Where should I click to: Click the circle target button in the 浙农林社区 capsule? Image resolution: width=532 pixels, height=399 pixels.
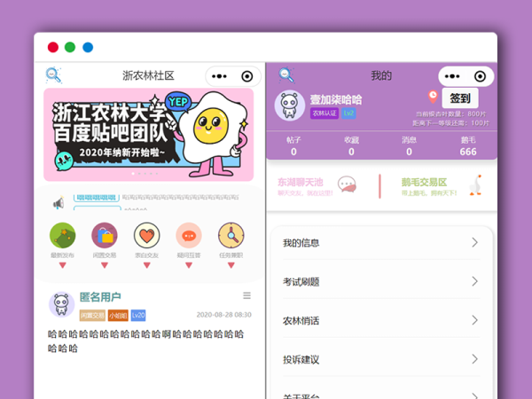click(x=247, y=76)
